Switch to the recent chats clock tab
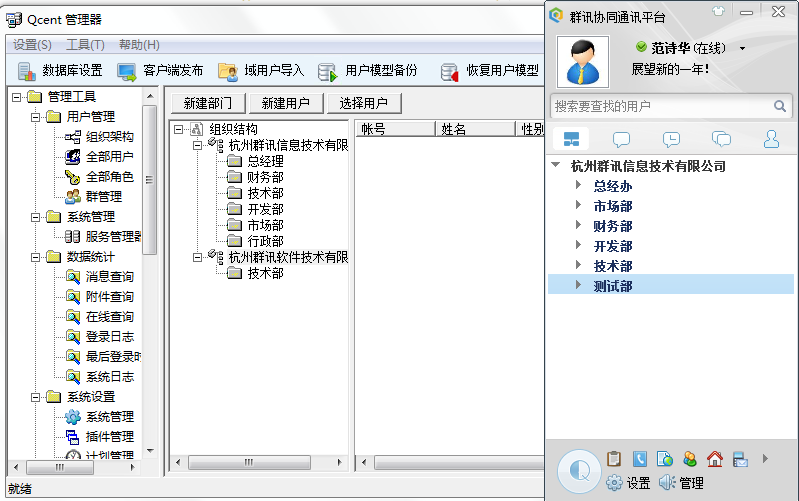This screenshot has height=501, width=799. [x=671, y=139]
